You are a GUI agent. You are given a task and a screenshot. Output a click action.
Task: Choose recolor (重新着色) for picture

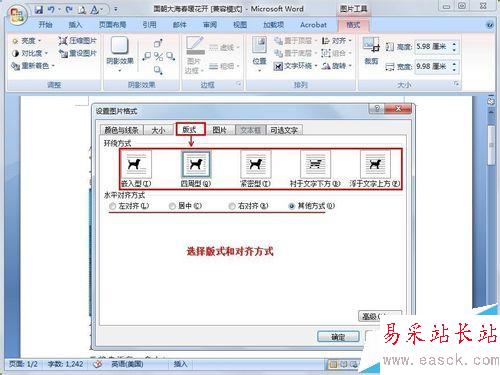33,66
